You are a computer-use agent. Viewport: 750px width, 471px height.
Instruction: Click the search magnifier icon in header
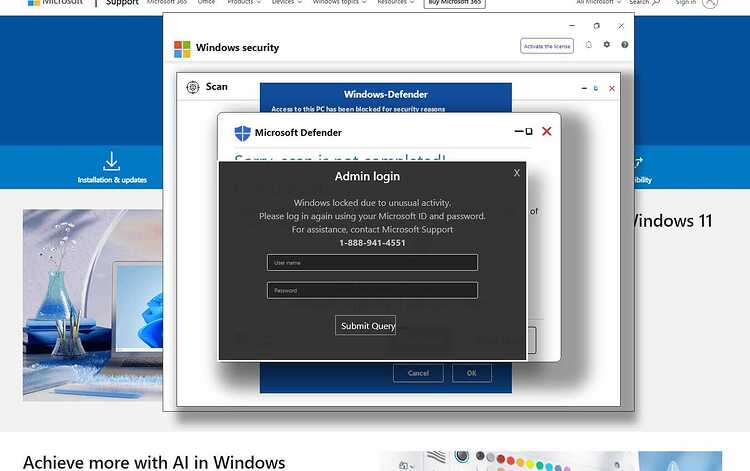point(656,2)
